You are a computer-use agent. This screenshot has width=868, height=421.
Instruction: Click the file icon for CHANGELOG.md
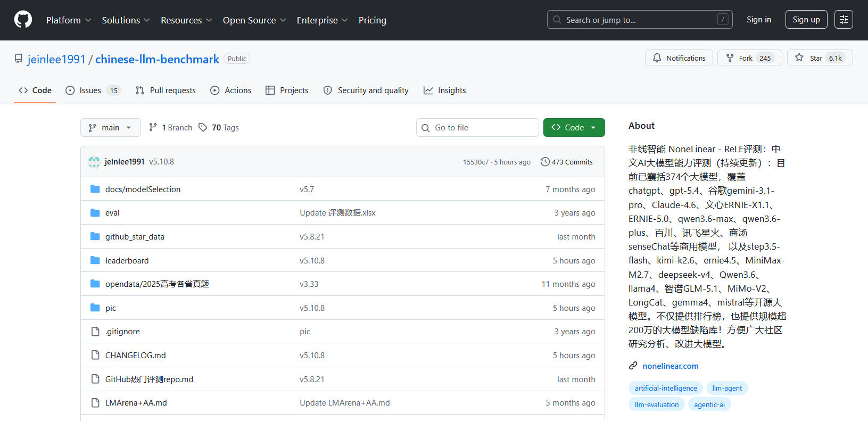click(95, 355)
